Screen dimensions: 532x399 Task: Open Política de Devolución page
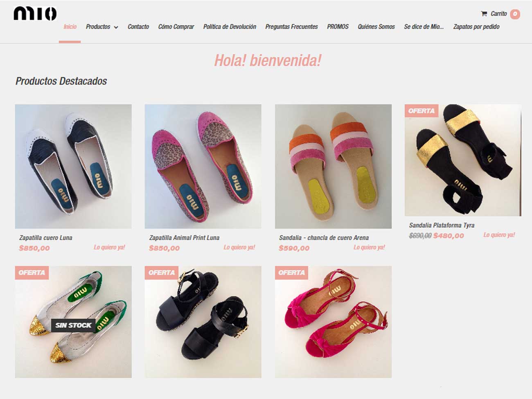(230, 27)
